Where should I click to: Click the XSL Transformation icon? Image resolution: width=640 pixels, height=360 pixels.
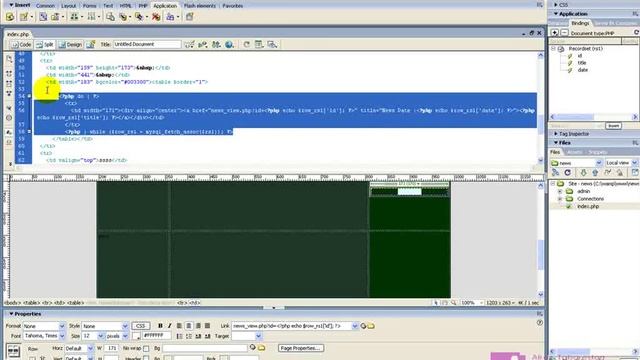tap(189, 17)
